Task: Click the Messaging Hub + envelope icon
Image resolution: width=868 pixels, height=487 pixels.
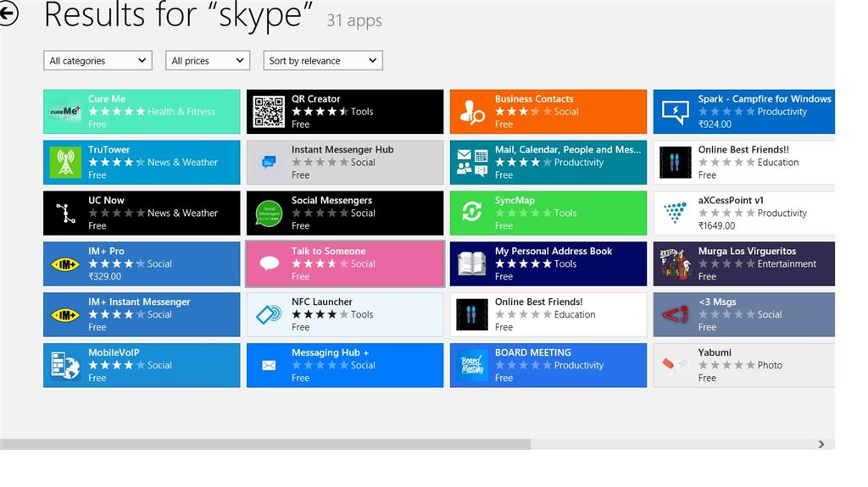Action: (269, 365)
